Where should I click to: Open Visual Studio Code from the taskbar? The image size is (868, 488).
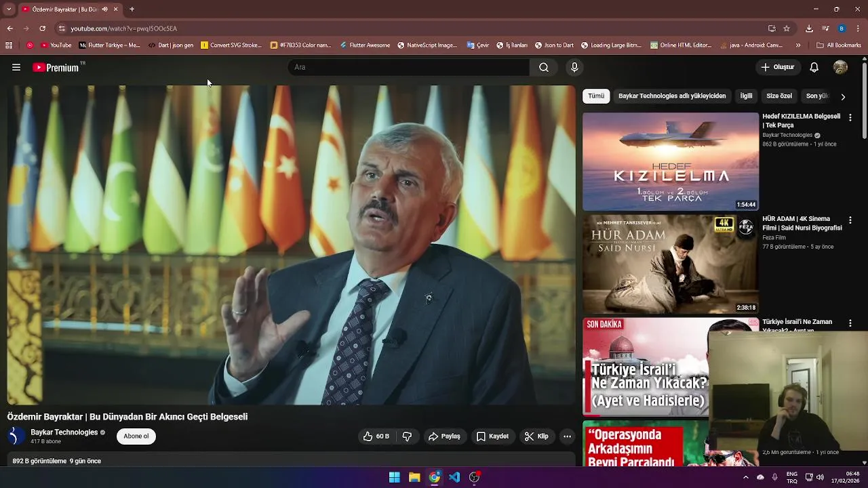454,477
